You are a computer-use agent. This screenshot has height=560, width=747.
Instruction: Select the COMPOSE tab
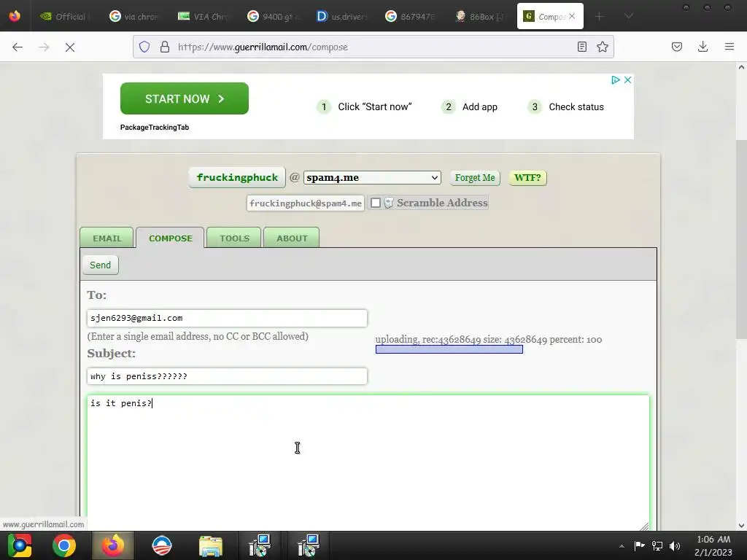coord(170,238)
